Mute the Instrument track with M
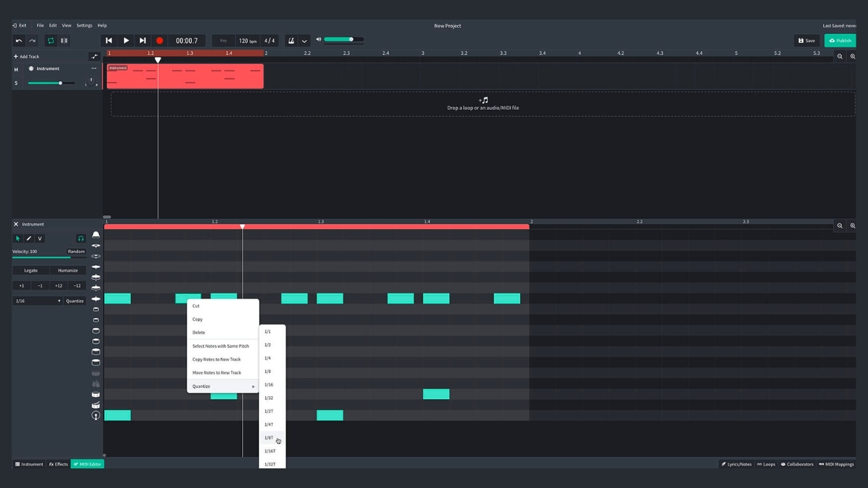Viewport: 868px width, 488px height. [16, 69]
